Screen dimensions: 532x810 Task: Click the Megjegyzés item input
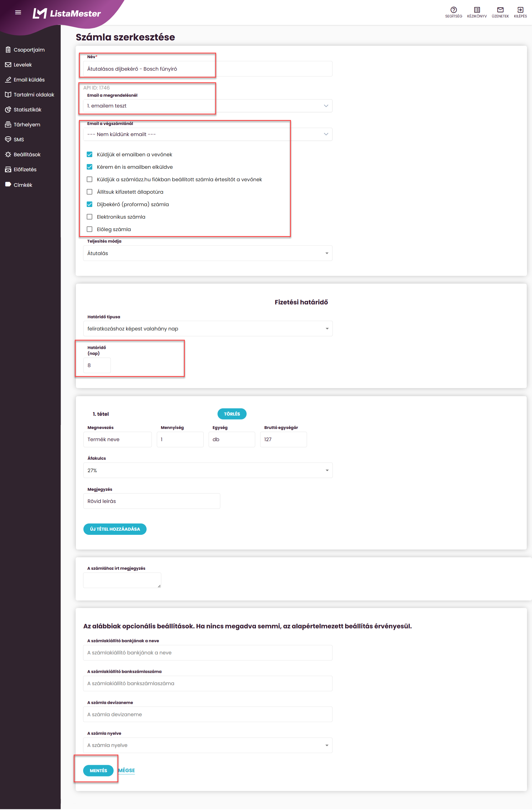[152, 501]
